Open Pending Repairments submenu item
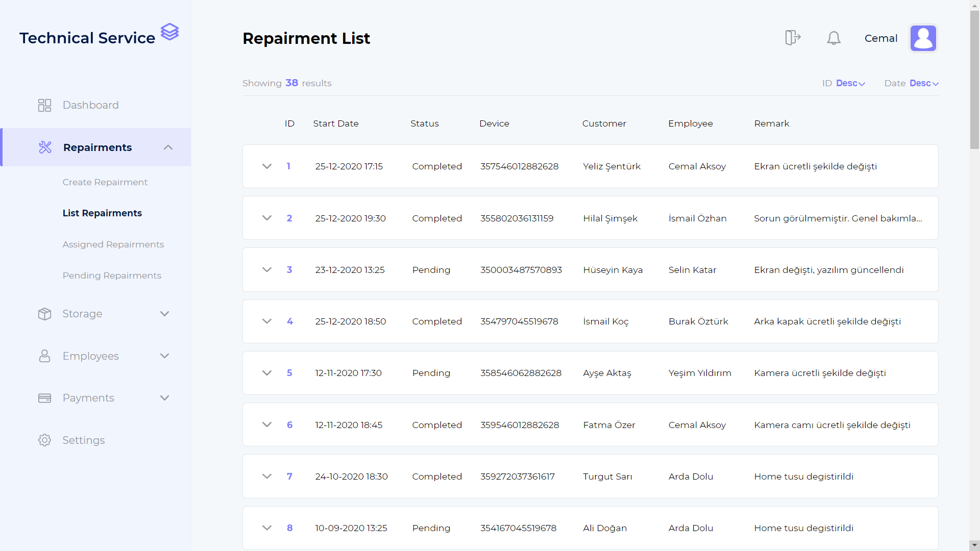The height and width of the screenshot is (551, 980). point(112,275)
